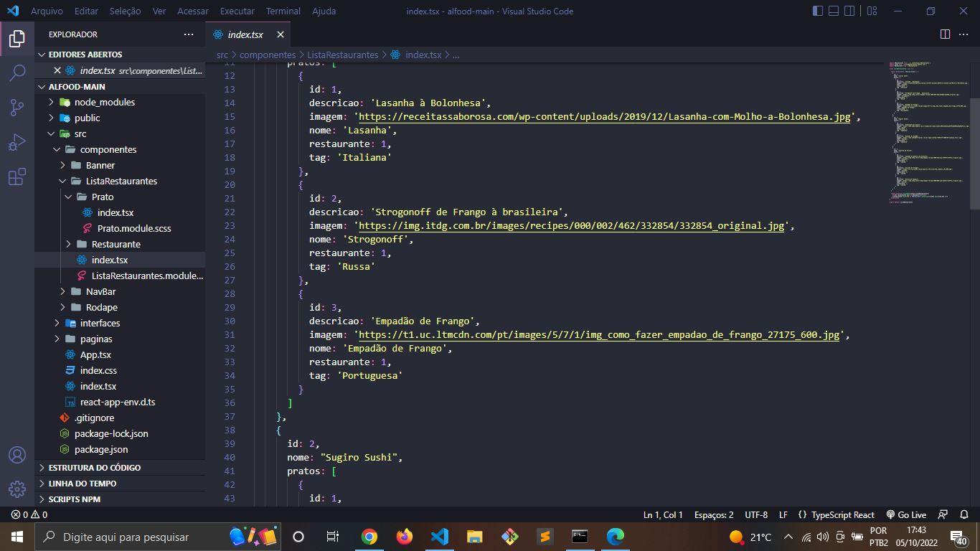Open Google Chrome from the taskbar
The height and width of the screenshot is (551, 980).
(369, 537)
